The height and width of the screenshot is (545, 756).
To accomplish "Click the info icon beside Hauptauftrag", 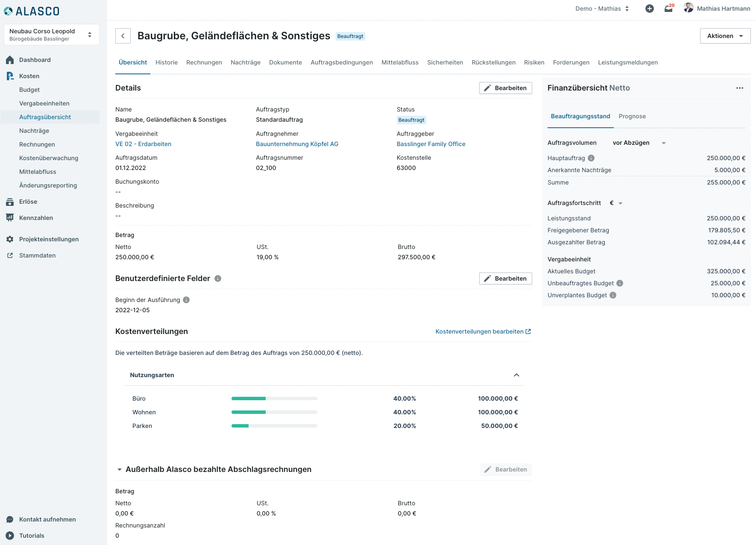I will (x=591, y=158).
